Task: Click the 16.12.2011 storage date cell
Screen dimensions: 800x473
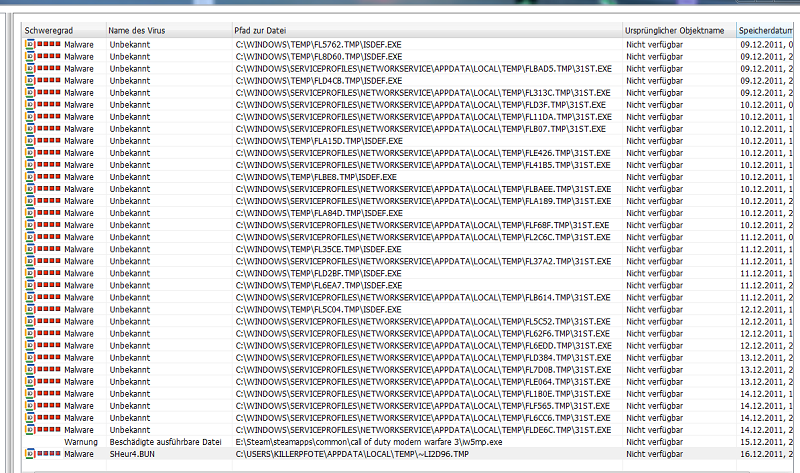Action: click(x=767, y=454)
